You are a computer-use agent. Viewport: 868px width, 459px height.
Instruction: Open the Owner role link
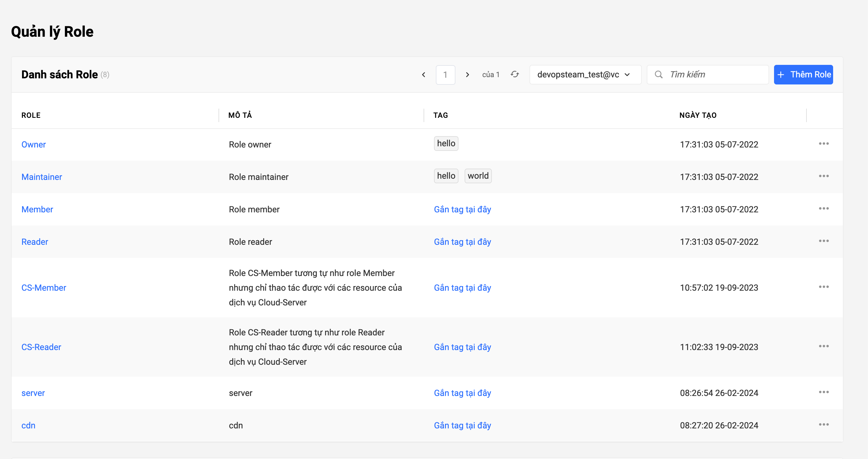(34, 144)
